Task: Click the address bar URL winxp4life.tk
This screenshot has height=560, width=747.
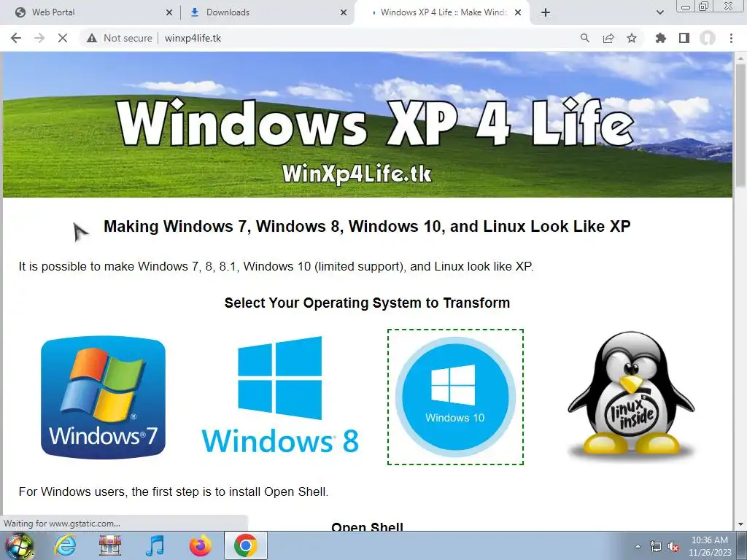Action: [x=193, y=38]
